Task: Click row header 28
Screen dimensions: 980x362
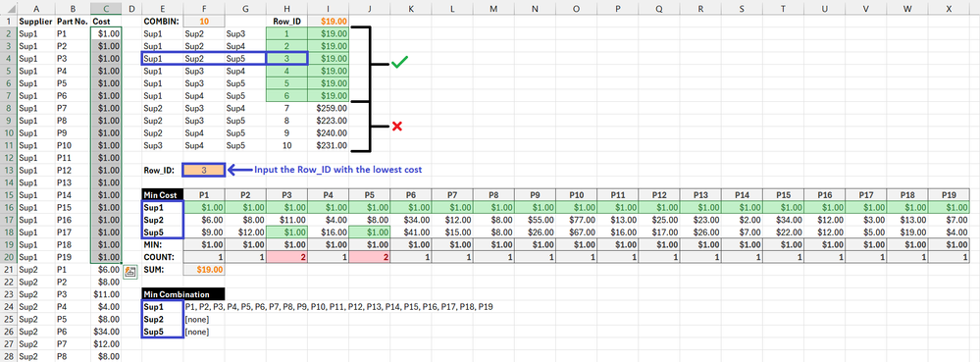Action: click(9, 356)
